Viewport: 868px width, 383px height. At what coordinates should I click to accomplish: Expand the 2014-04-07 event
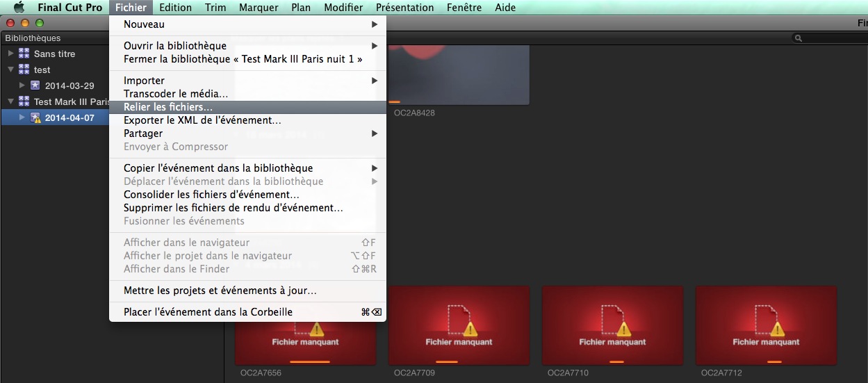tap(22, 117)
